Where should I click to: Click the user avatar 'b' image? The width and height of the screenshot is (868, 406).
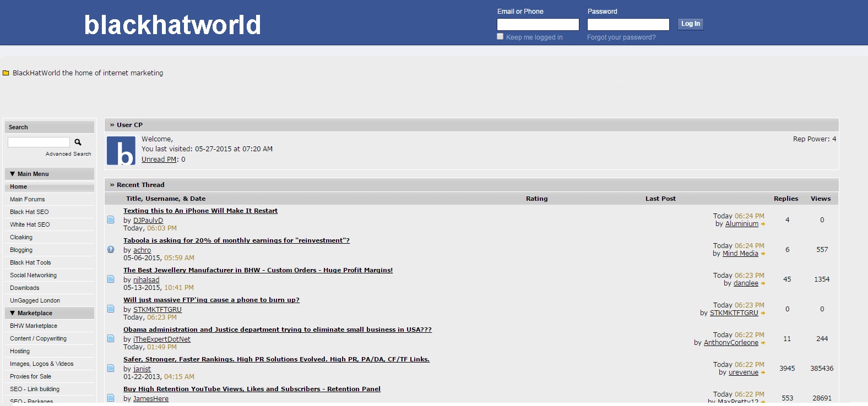tap(121, 151)
